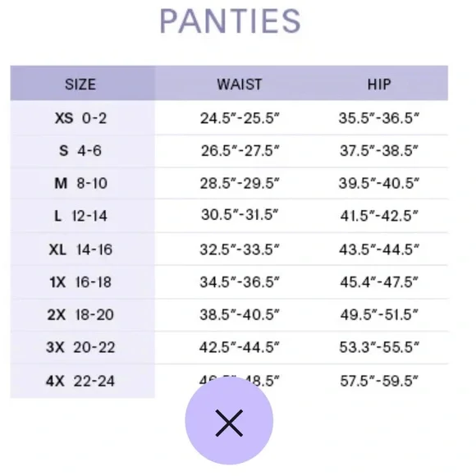Select the HIP column header
The height and width of the screenshot is (476, 476).
tap(379, 85)
